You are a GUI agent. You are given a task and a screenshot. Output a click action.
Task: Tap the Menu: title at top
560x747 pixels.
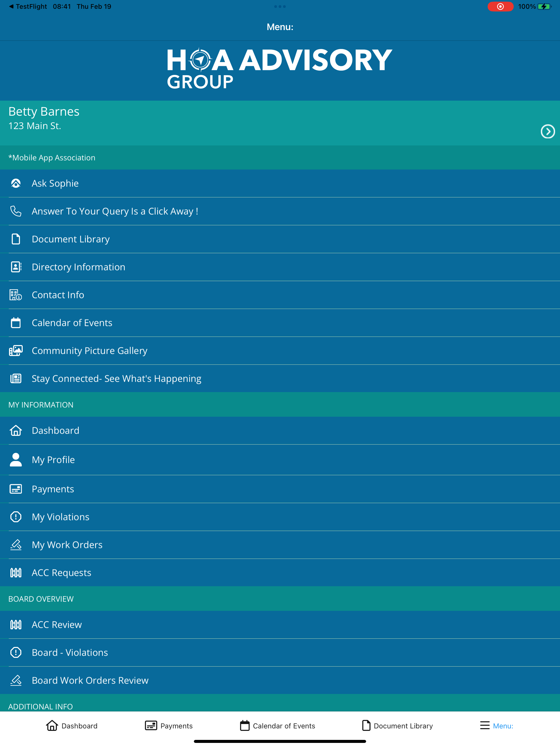point(280,27)
